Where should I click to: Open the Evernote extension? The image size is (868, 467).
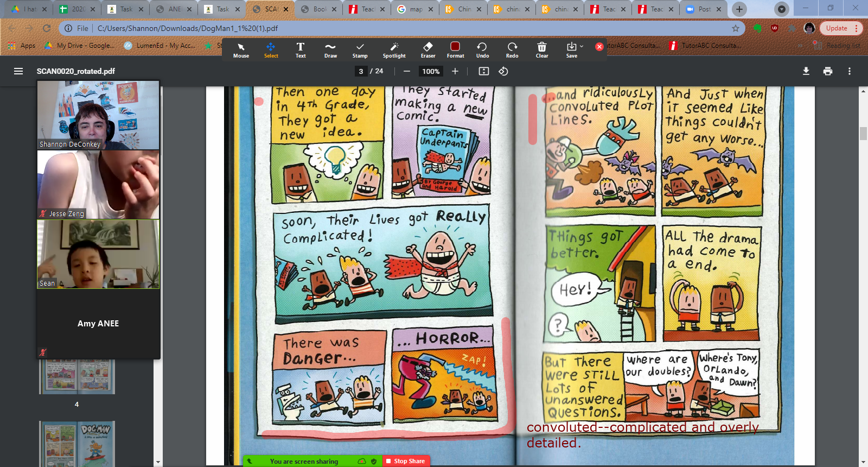tap(758, 28)
